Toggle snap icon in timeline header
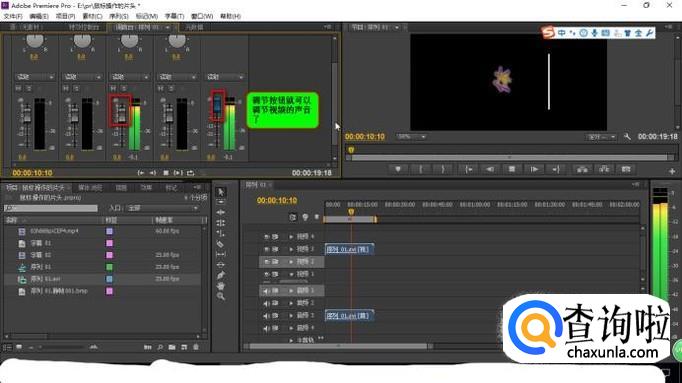The height and width of the screenshot is (383, 682). click(x=293, y=217)
